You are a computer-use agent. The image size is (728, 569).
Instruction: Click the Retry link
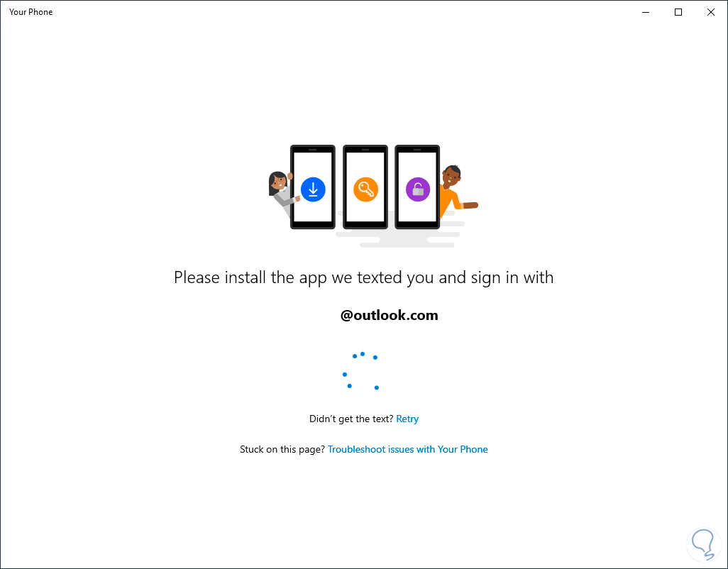click(x=407, y=419)
